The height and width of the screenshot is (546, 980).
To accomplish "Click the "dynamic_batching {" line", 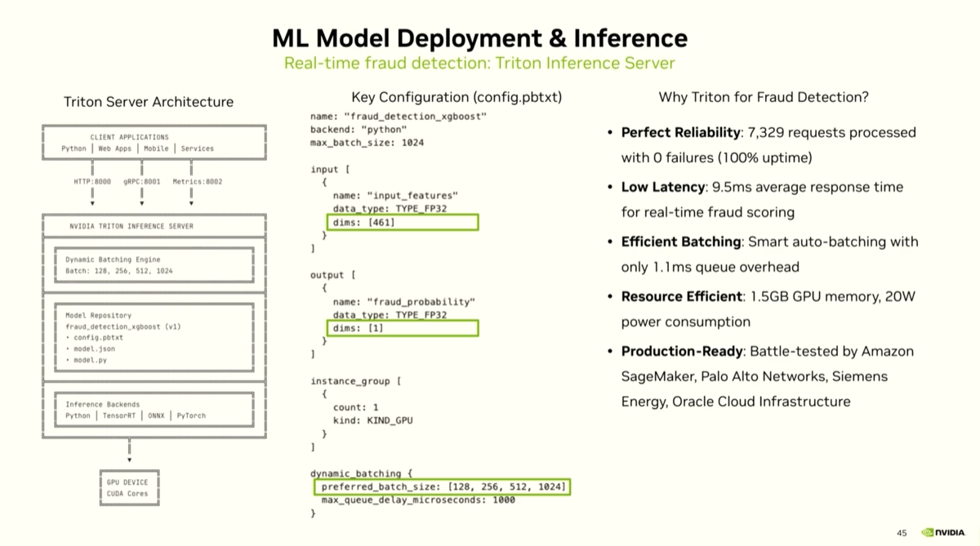I will coord(361,473).
